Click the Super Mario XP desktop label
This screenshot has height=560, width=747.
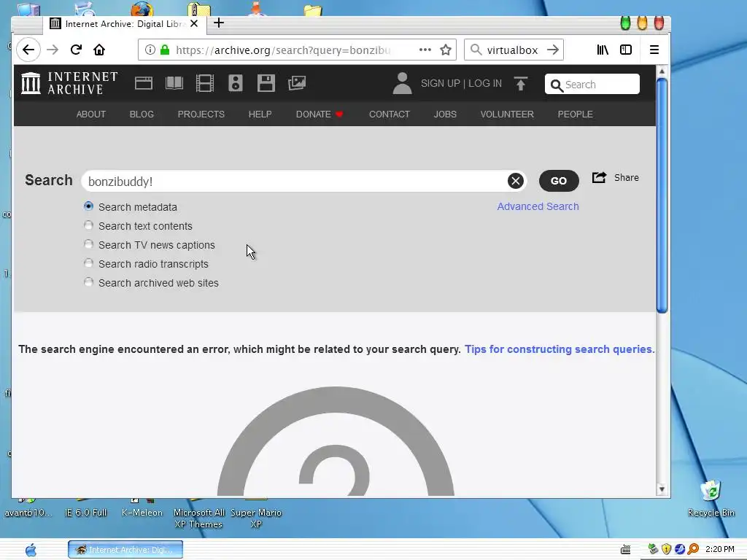click(256, 518)
